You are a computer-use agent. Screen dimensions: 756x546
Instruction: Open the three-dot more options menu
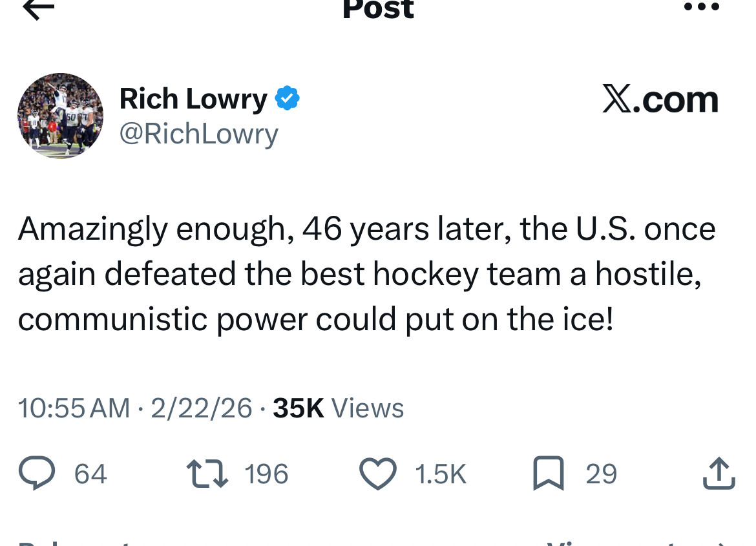700,8
